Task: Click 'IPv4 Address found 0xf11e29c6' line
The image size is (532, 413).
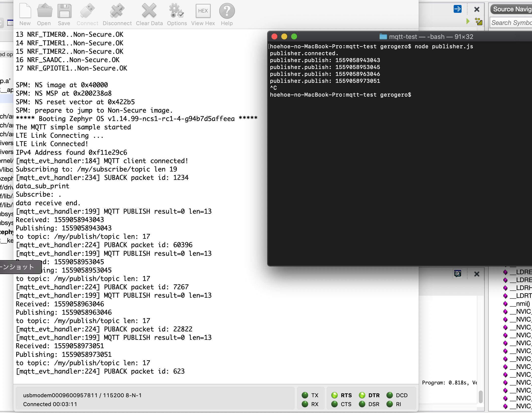Action: click(71, 153)
